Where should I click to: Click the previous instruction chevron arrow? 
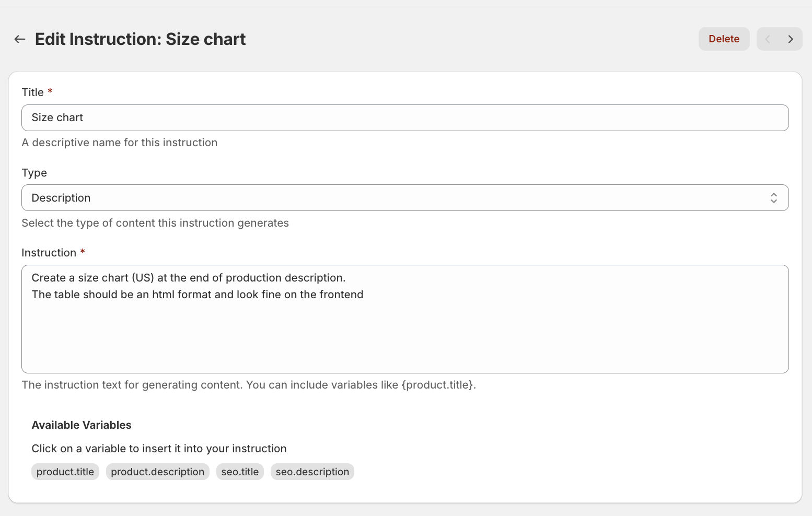(768, 39)
